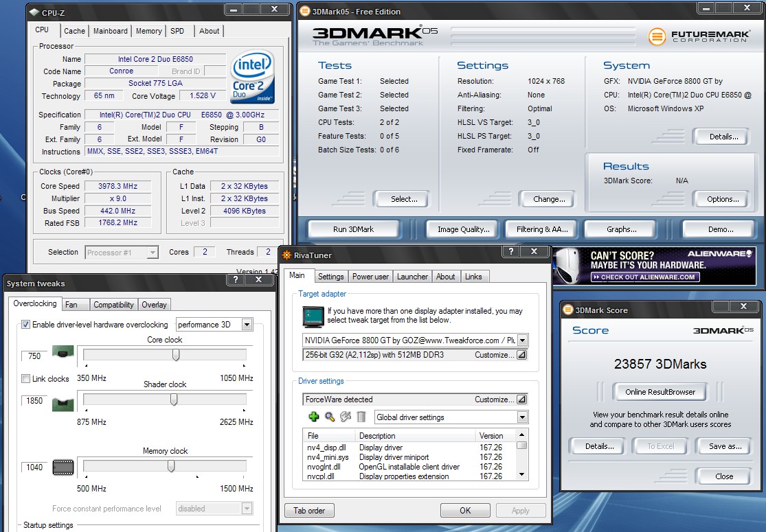Click the Filtering & AA... button
Image resolution: width=766 pixels, height=532 pixels.
tap(542, 229)
